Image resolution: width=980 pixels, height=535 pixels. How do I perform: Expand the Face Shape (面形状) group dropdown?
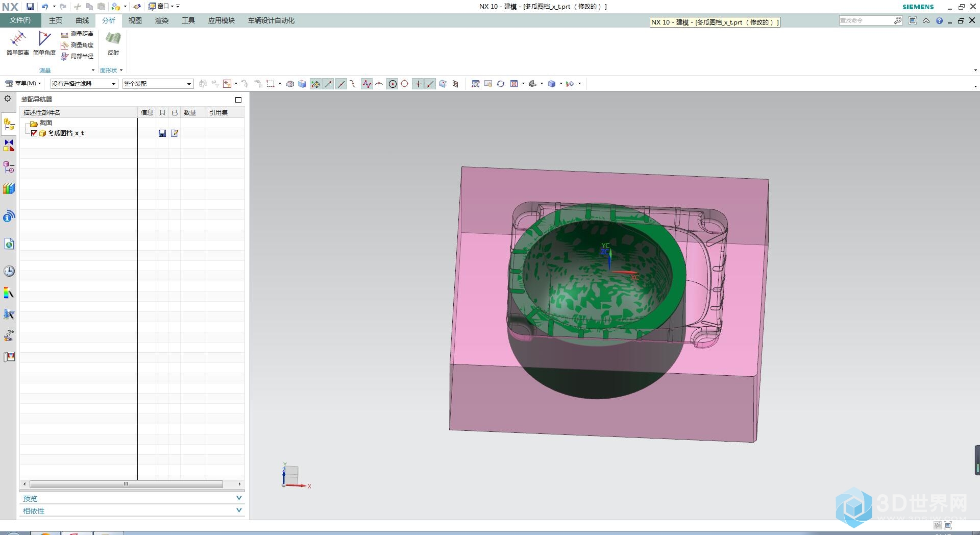pos(121,70)
